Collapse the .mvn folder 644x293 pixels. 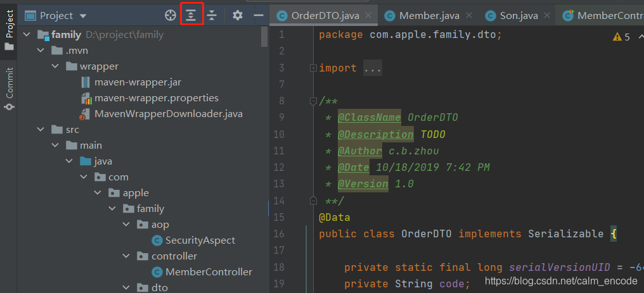click(x=41, y=51)
